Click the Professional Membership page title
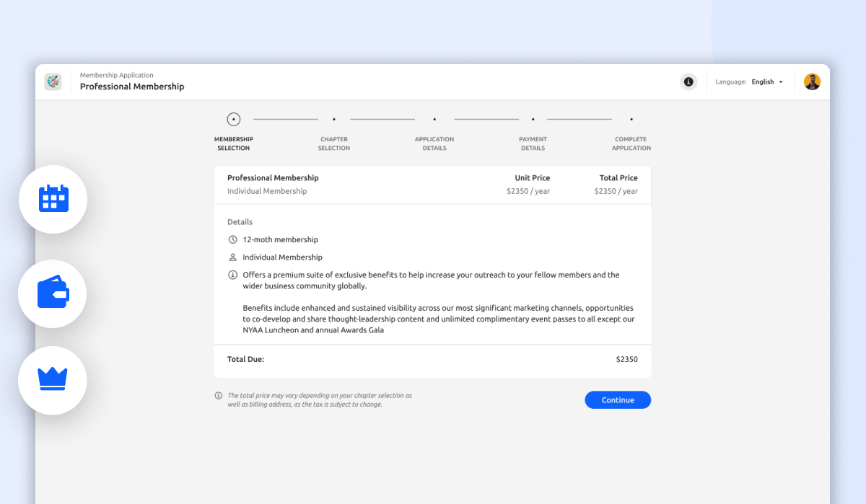The image size is (866, 504). (x=132, y=87)
